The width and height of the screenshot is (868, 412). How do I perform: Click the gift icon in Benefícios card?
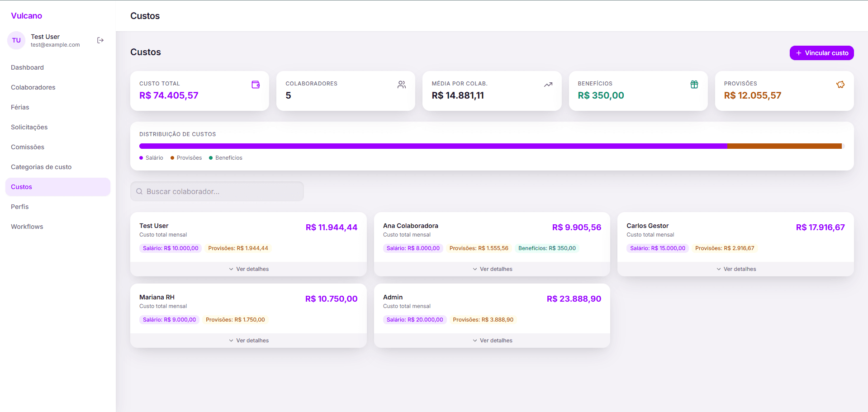coord(694,85)
